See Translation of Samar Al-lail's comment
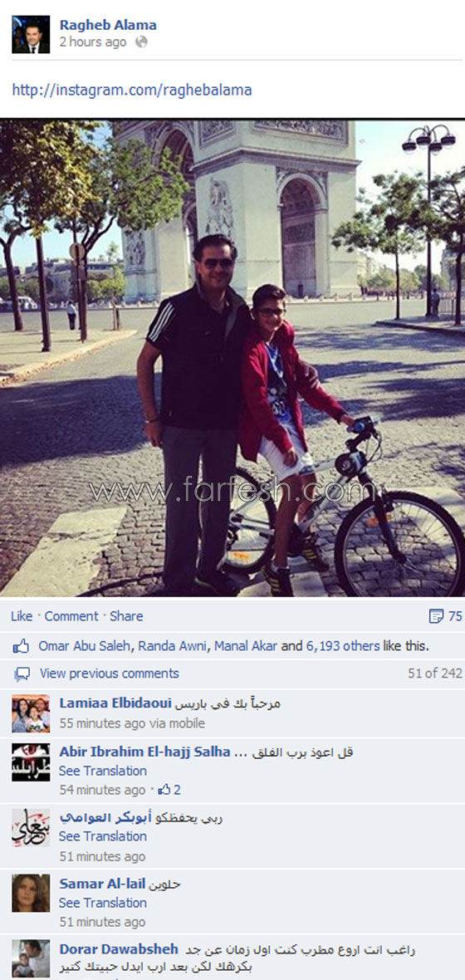465x980 pixels. point(103,903)
